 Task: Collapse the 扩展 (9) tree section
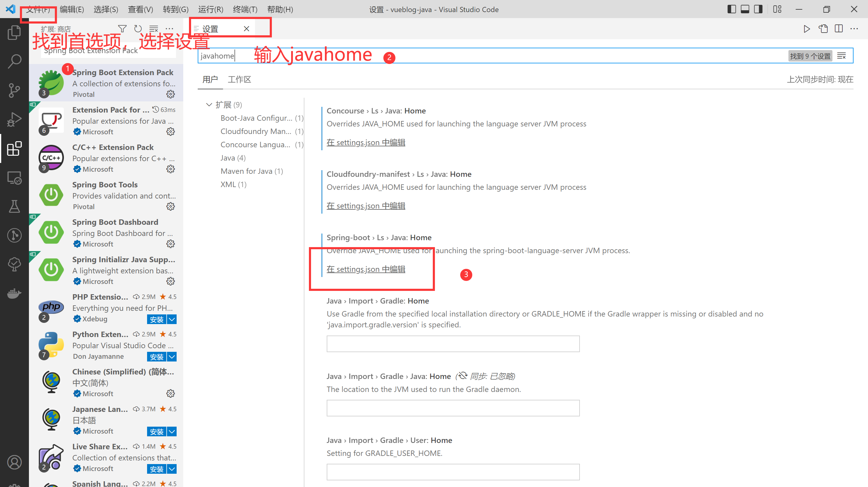tap(209, 104)
